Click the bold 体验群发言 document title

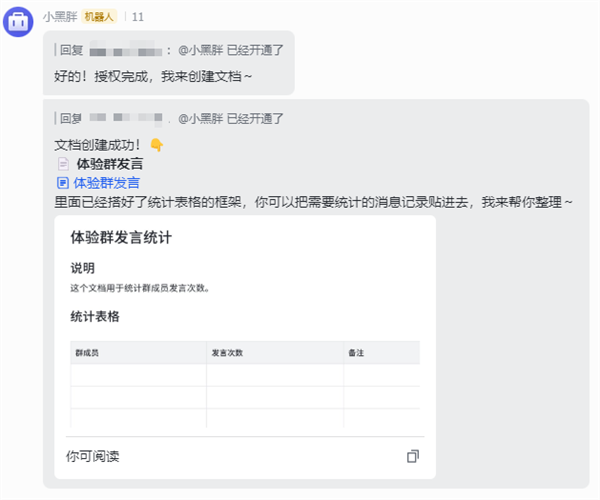[x=110, y=164]
